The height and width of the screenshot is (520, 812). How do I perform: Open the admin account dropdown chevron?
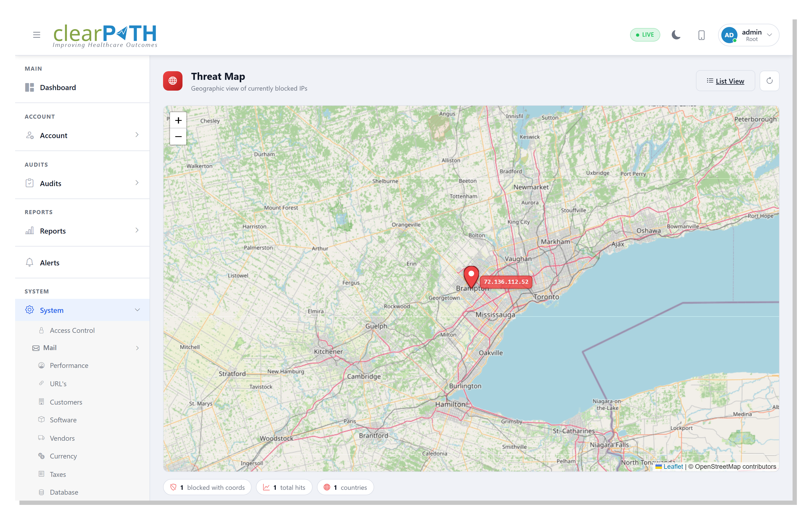pos(769,35)
